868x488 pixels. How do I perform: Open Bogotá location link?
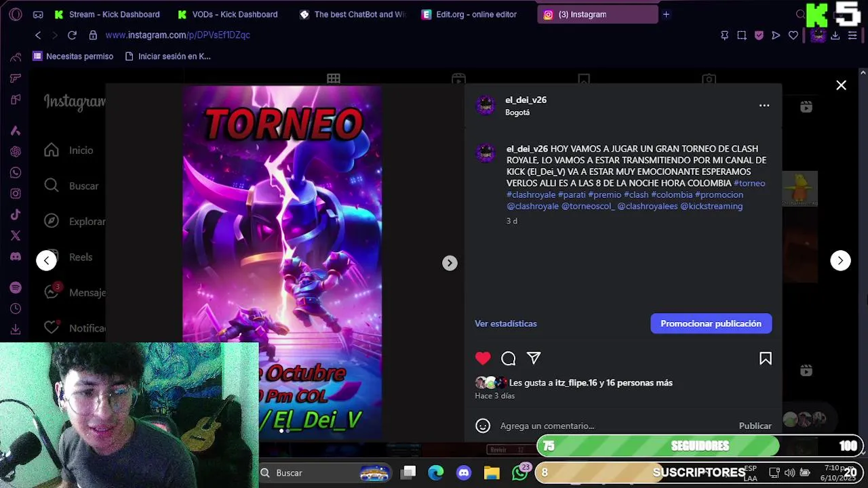tap(517, 113)
